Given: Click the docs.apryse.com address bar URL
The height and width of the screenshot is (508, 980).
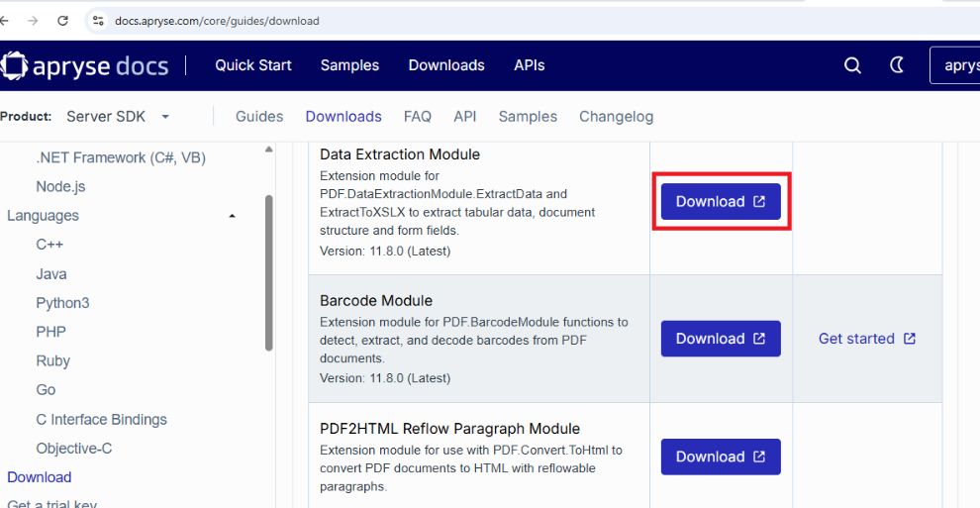Looking at the screenshot, I should point(217,21).
